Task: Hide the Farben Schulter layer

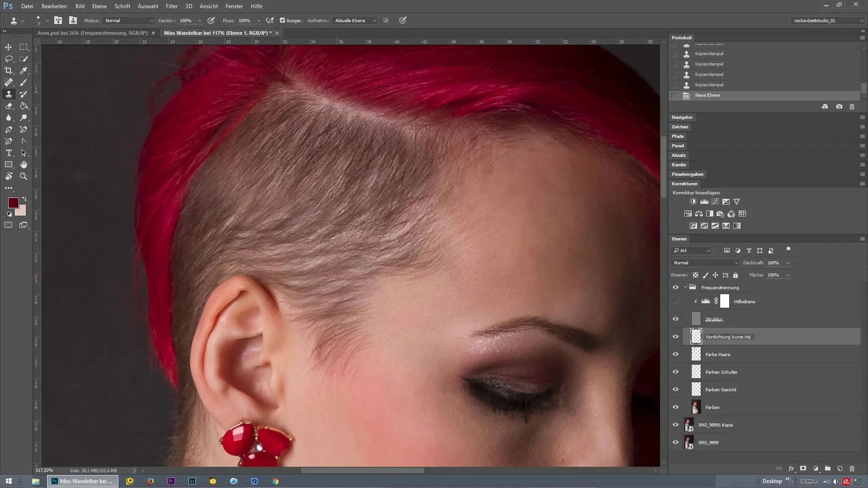Action: (x=675, y=372)
